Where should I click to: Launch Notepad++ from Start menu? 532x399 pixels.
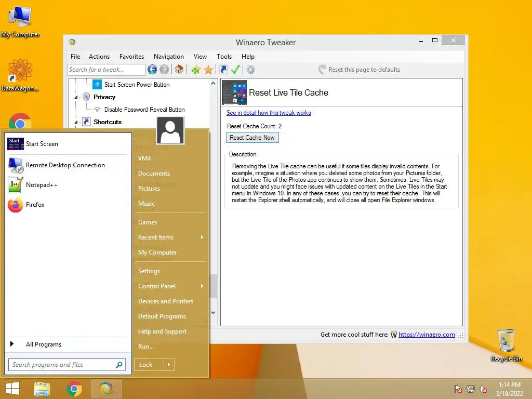coord(66,185)
